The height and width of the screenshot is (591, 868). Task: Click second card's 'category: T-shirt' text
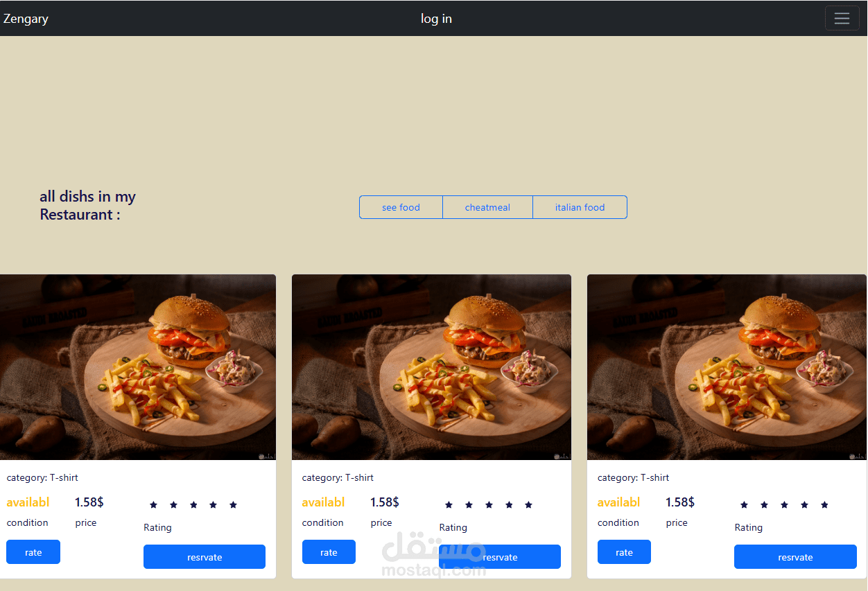(338, 477)
